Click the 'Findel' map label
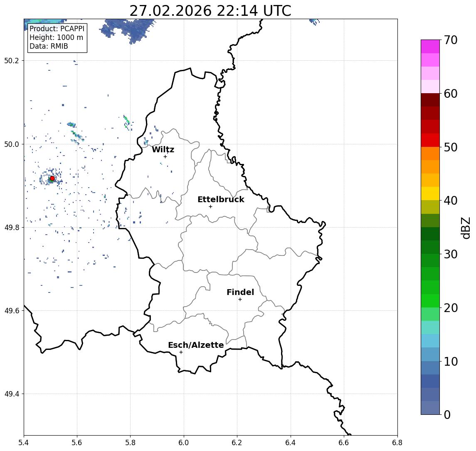 [x=240, y=292]
